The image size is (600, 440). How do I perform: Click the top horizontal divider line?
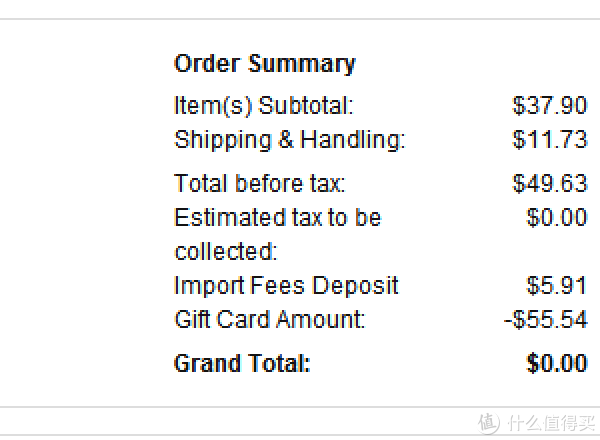coord(300,18)
